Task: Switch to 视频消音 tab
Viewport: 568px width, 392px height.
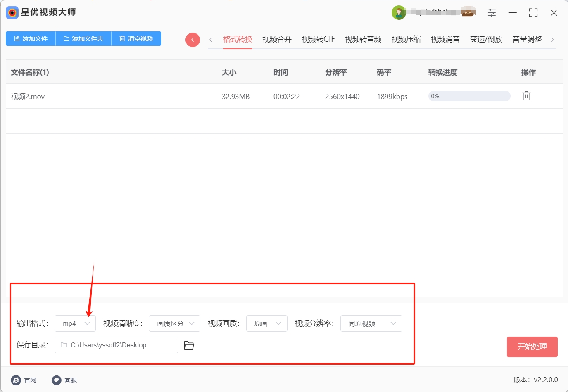Action: (x=445, y=39)
